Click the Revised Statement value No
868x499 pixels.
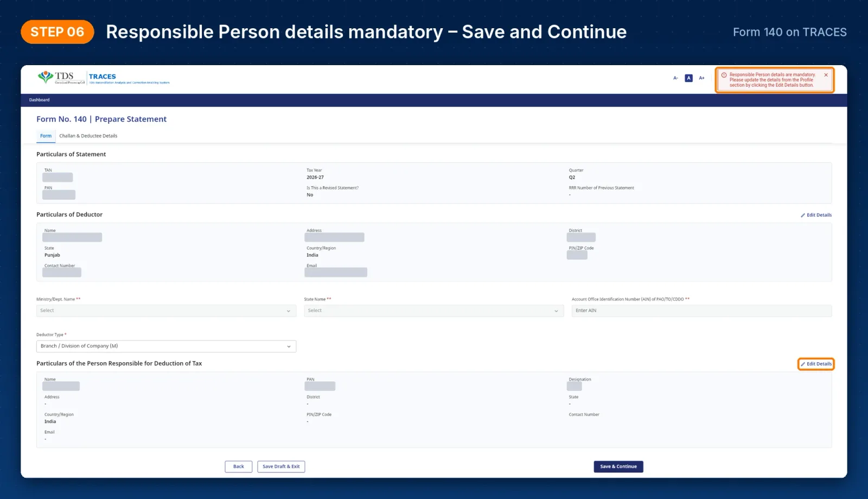(x=310, y=195)
